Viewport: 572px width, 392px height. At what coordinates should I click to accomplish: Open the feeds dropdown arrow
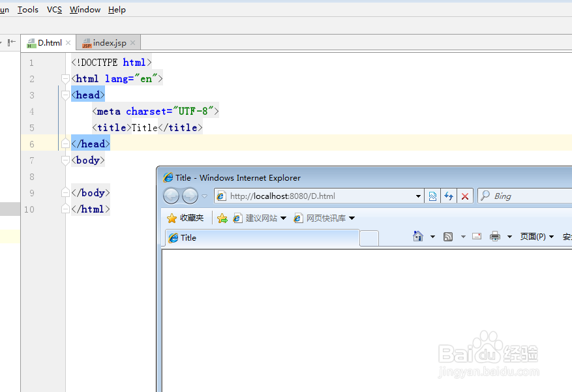click(463, 237)
